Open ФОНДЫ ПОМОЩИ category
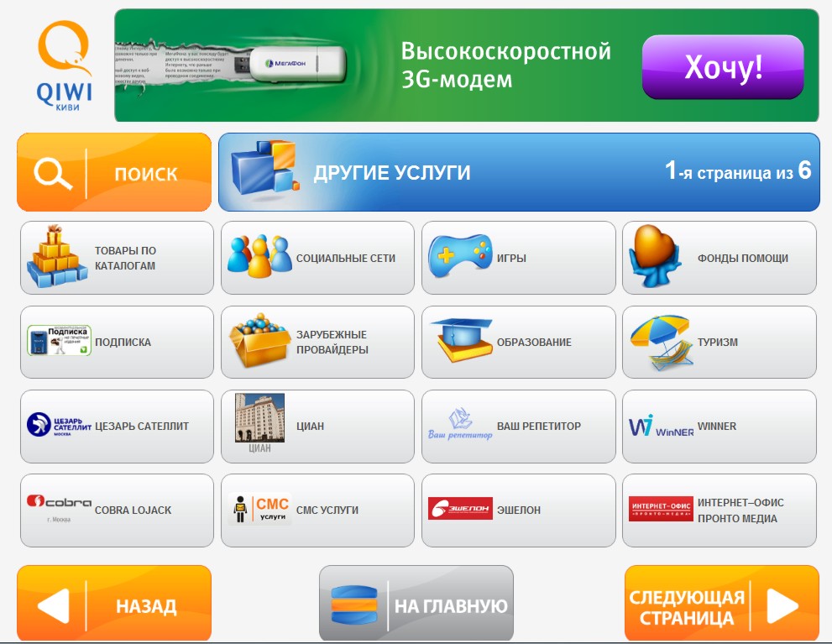Image resolution: width=832 pixels, height=644 pixels. pyautogui.click(x=743, y=259)
